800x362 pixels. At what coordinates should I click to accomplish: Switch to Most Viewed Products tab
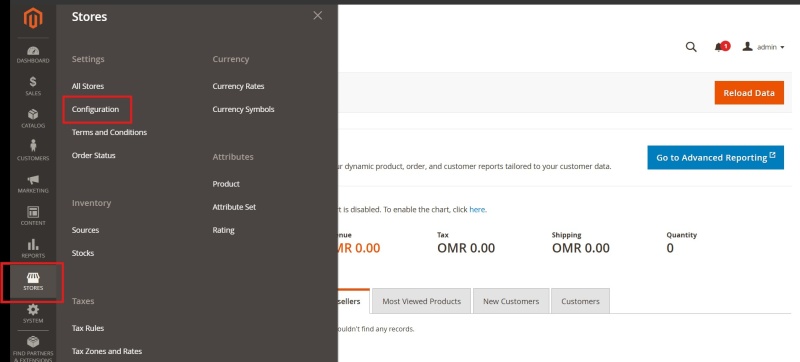pyautogui.click(x=421, y=301)
